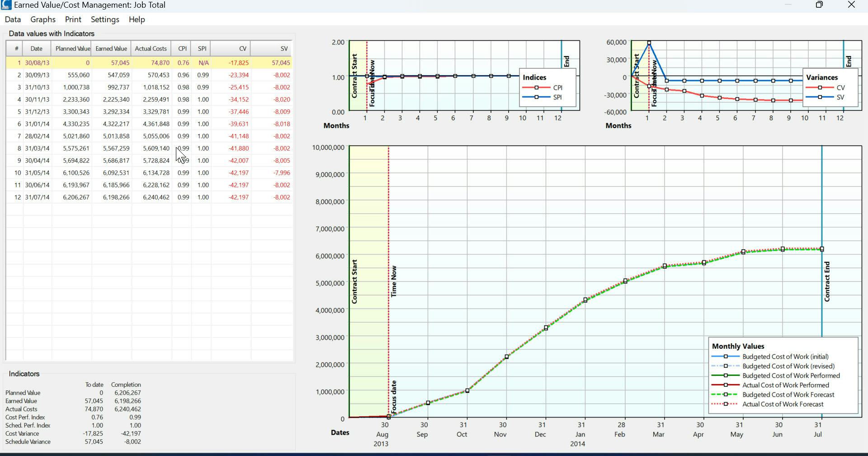Click the SPI column header
Screen dimensions: 868x456
point(202,48)
